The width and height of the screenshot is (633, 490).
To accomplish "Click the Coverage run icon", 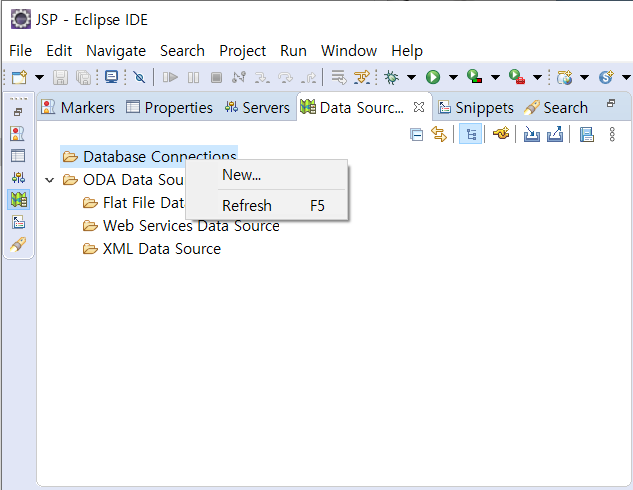I will [x=474, y=76].
